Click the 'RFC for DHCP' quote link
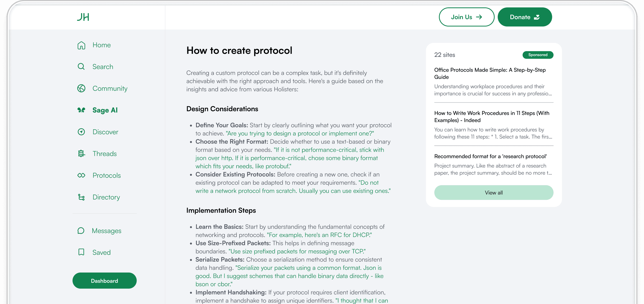The image size is (644, 304). pos(319,235)
